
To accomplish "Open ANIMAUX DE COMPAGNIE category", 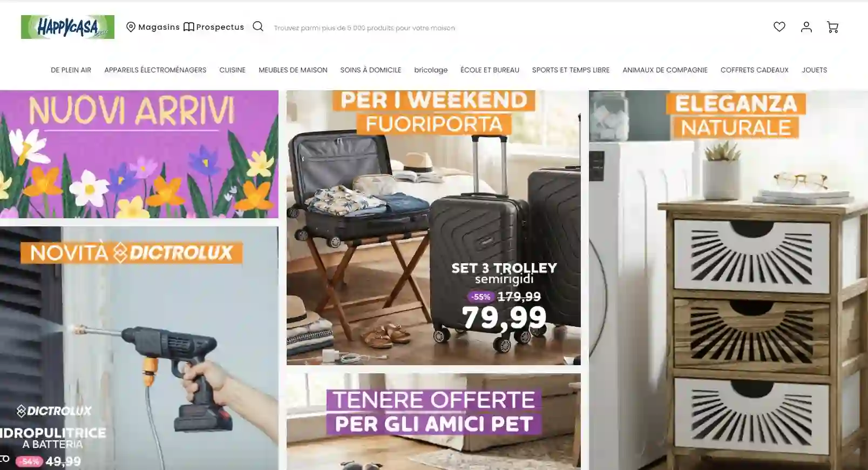I will [x=664, y=70].
